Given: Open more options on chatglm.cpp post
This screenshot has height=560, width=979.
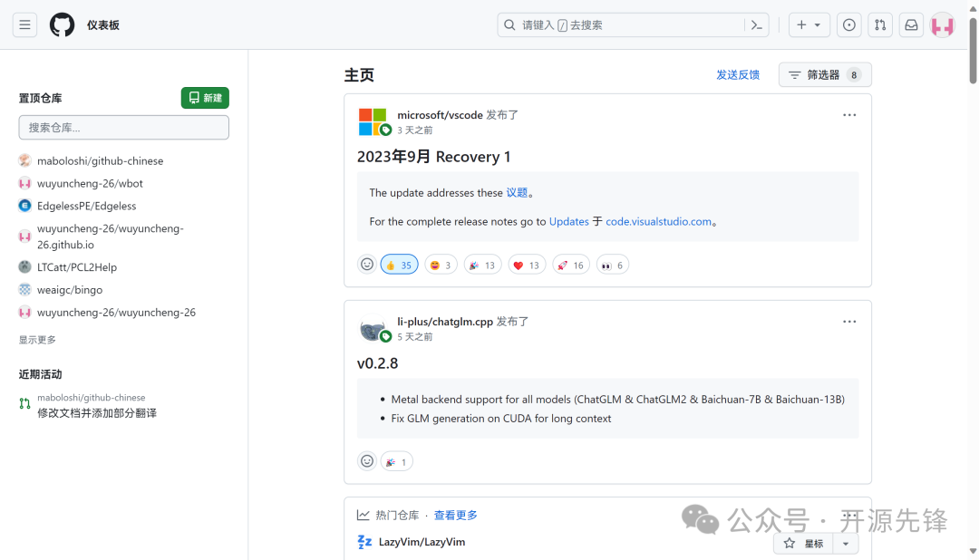Looking at the screenshot, I should pos(849,322).
